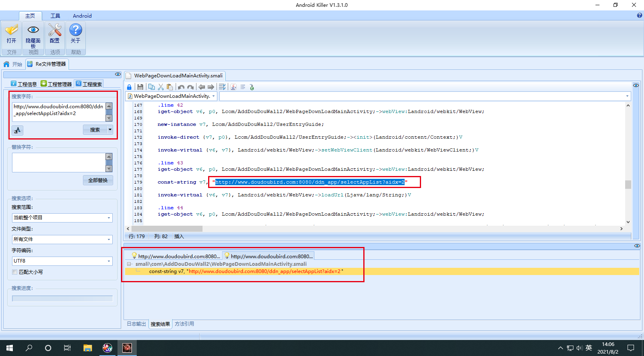Open taskbar search magnifier
The image size is (644, 356).
click(x=29, y=348)
